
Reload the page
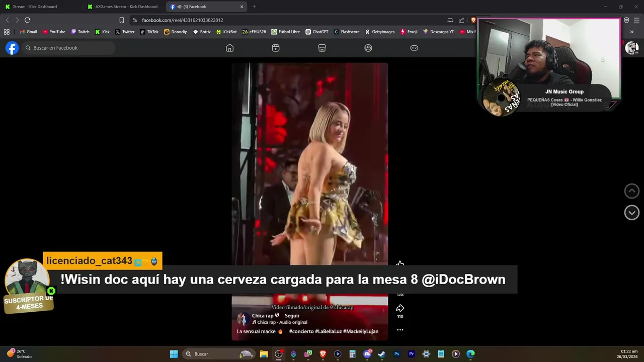pyautogui.click(x=27, y=20)
